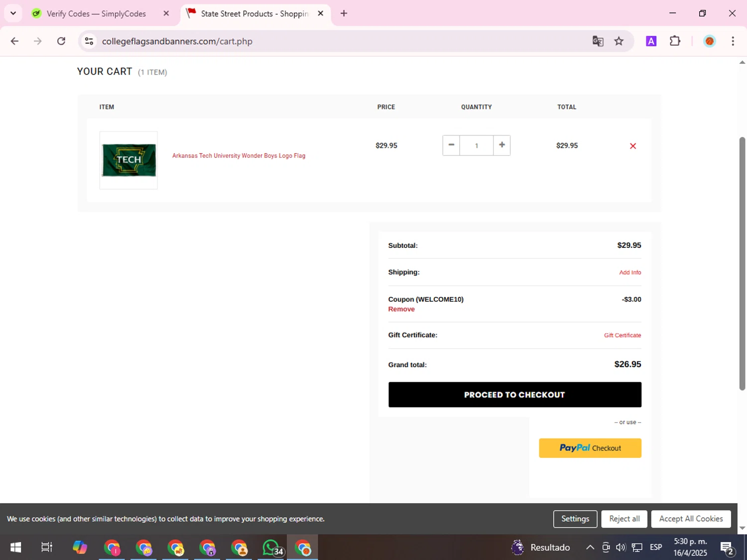This screenshot has width=747, height=560.
Task: Remove the flag item with the red X
Action: click(x=633, y=146)
